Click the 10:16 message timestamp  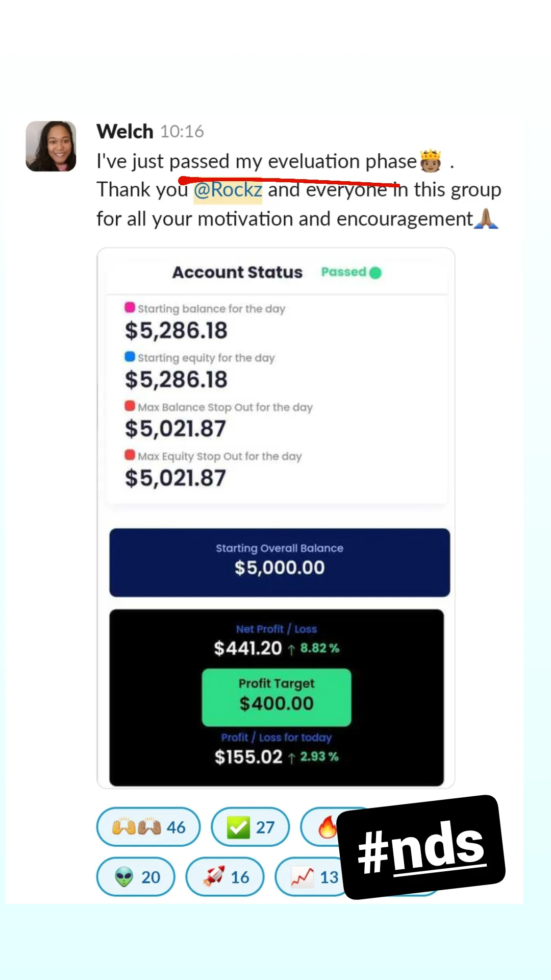(182, 132)
